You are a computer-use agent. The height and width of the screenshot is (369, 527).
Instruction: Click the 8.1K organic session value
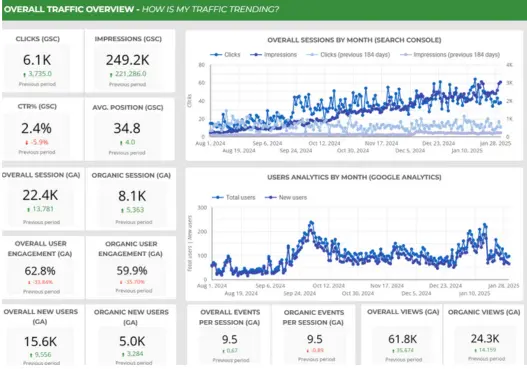(x=132, y=196)
